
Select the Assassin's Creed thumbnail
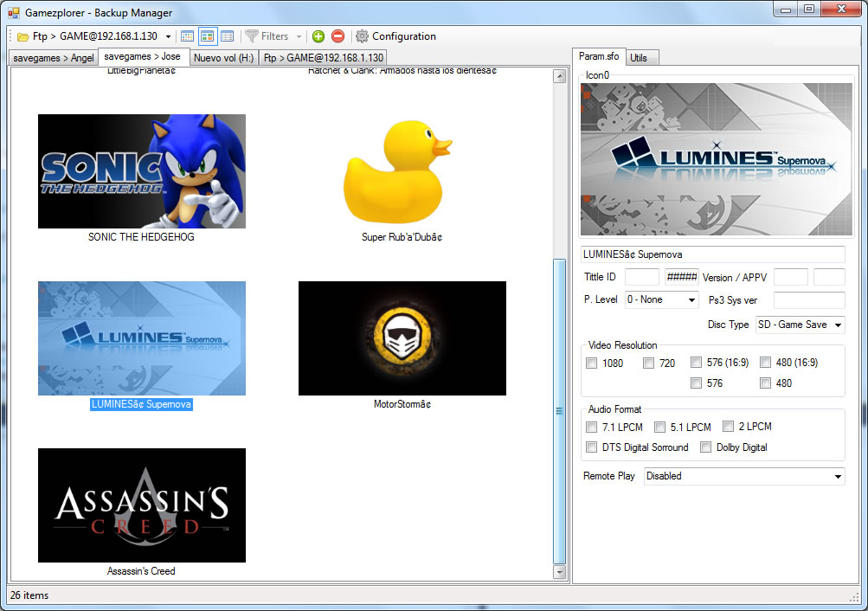pyautogui.click(x=142, y=505)
